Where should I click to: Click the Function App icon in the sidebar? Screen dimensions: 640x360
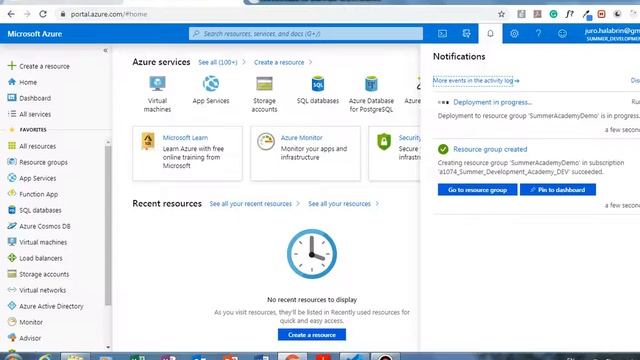[12, 194]
